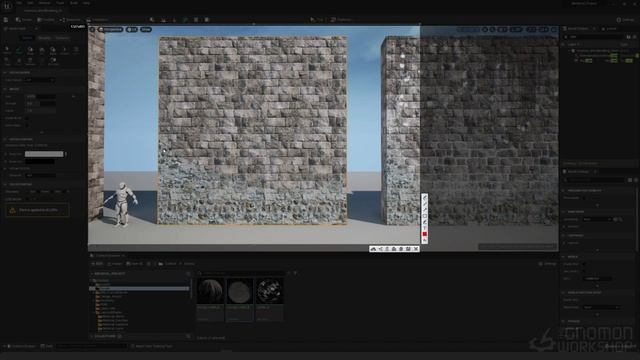Click the black Erase Color swatch
The height and width of the screenshot is (360, 640).
(40, 162)
